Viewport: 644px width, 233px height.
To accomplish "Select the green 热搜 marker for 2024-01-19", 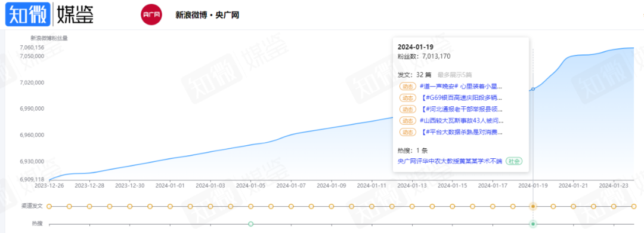I will tap(532, 224).
